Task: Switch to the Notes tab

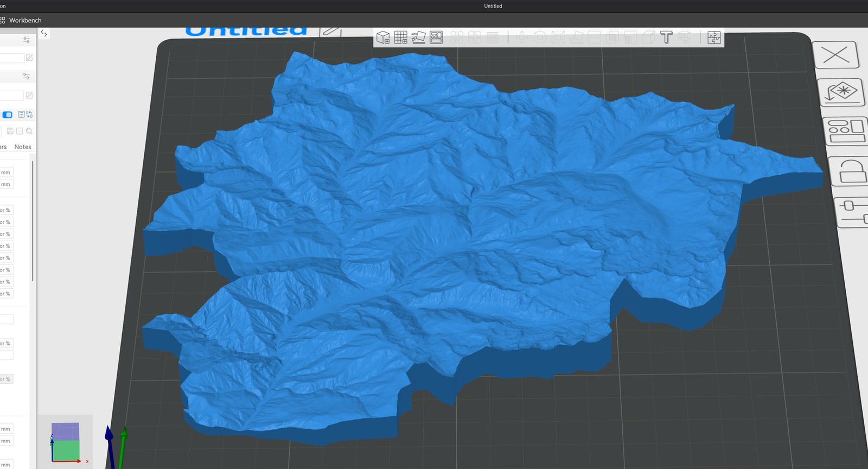Action: [23, 147]
